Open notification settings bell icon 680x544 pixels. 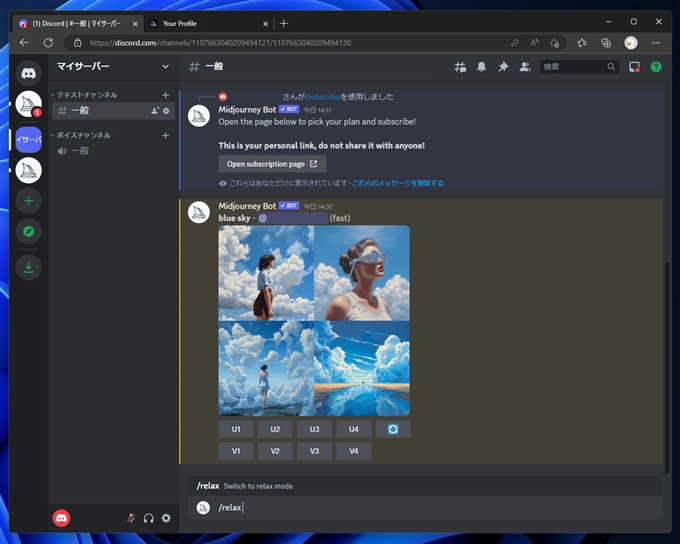[481, 67]
